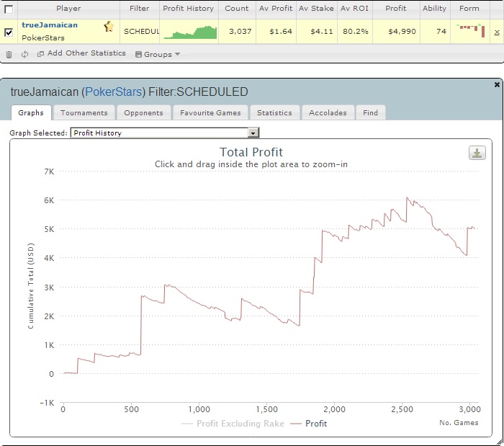504x446 pixels.
Task: Open the Profit History sparkline thumbnail
Action: point(190,32)
